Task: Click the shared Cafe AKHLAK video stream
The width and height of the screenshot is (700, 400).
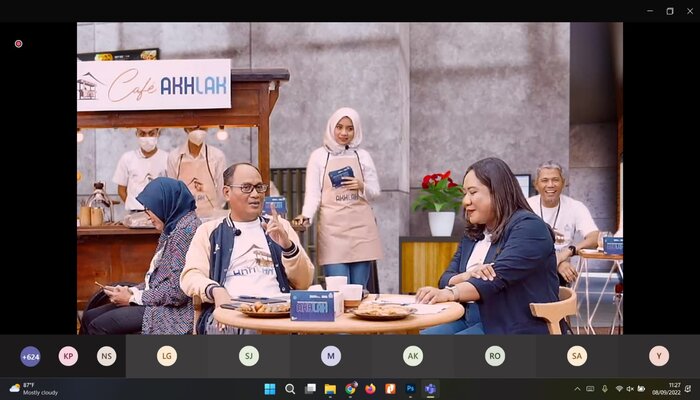Action: pos(350,178)
